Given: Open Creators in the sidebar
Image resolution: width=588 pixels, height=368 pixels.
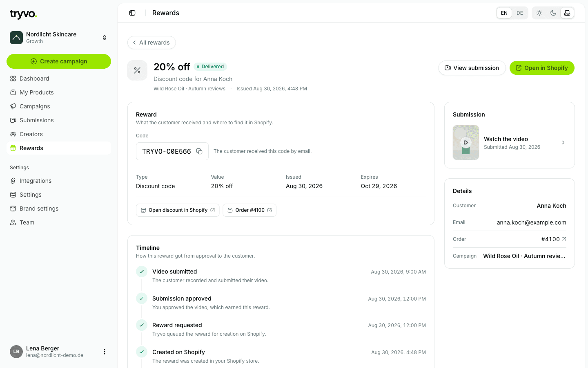Looking at the screenshot, I should pyautogui.click(x=59, y=134).
